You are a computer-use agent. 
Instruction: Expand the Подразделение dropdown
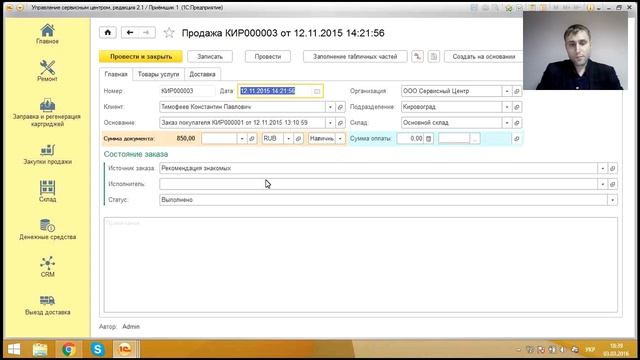click(507, 107)
